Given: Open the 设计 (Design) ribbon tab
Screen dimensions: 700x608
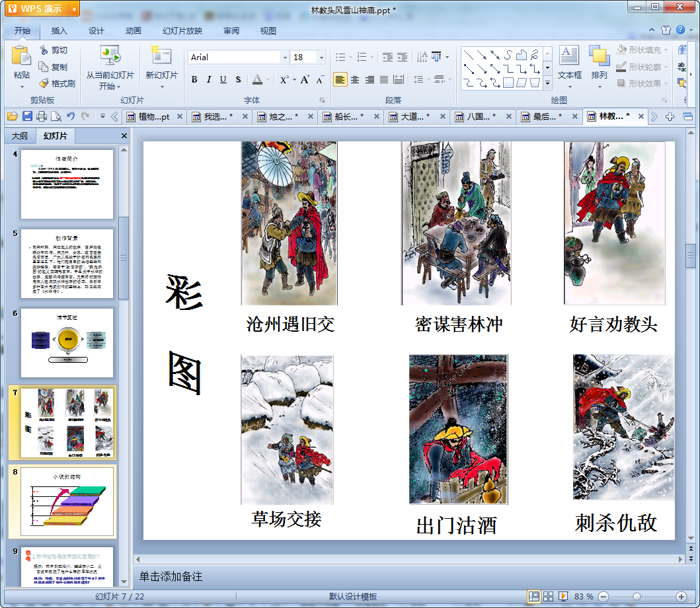Looking at the screenshot, I should (96, 31).
